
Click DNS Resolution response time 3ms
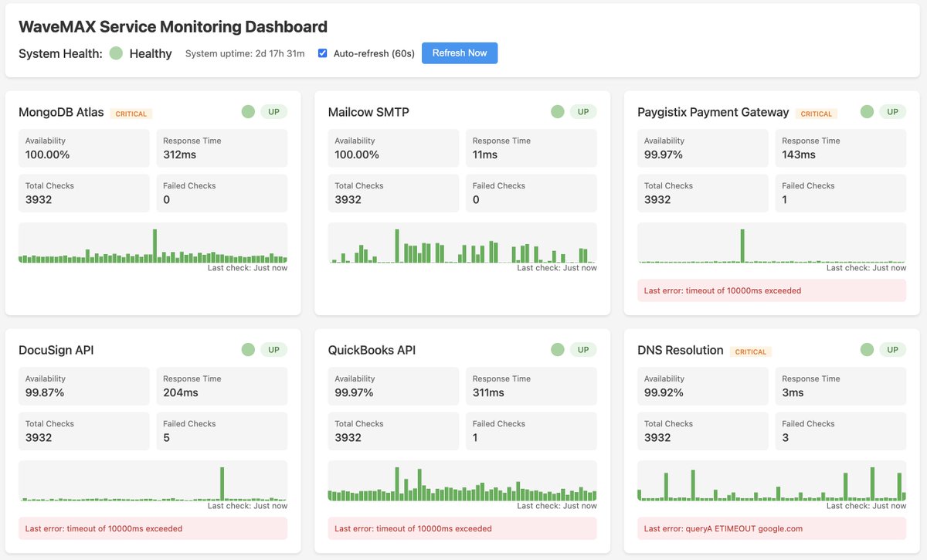click(x=793, y=392)
